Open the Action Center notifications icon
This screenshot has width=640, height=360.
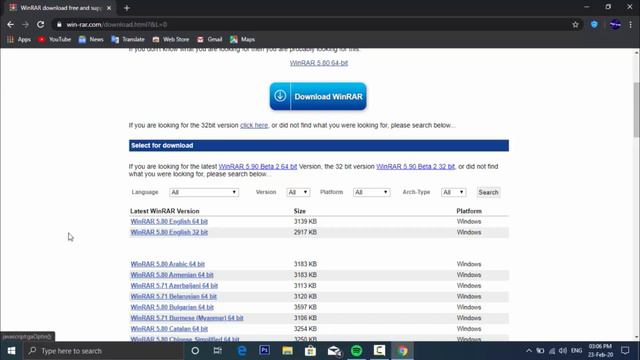pyautogui.click(x=625, y=351)
